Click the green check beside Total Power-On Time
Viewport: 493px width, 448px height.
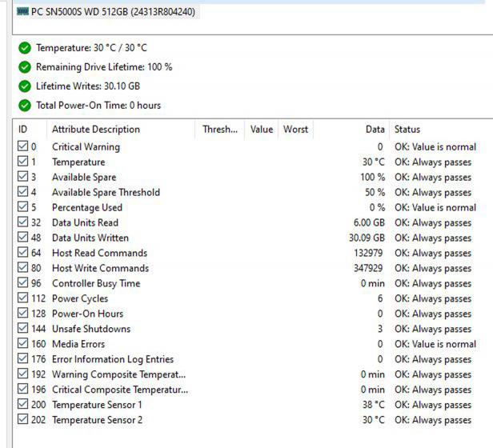pyautogui.click(x=25, y=106)
